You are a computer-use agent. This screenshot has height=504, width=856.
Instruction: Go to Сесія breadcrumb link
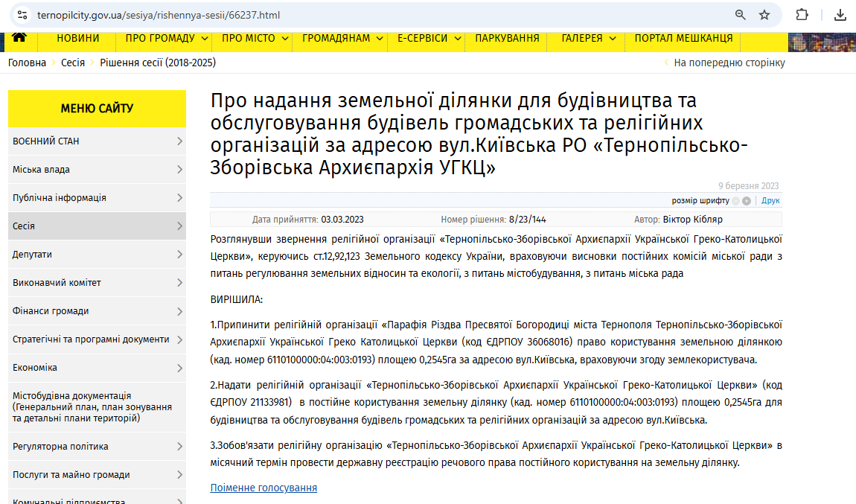tap(73, 63)
